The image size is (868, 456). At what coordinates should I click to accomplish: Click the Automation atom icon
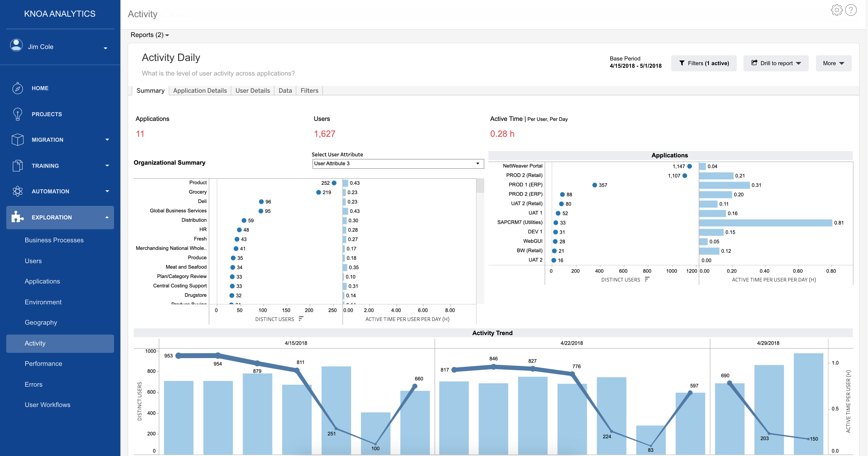[x=17, y=191]
